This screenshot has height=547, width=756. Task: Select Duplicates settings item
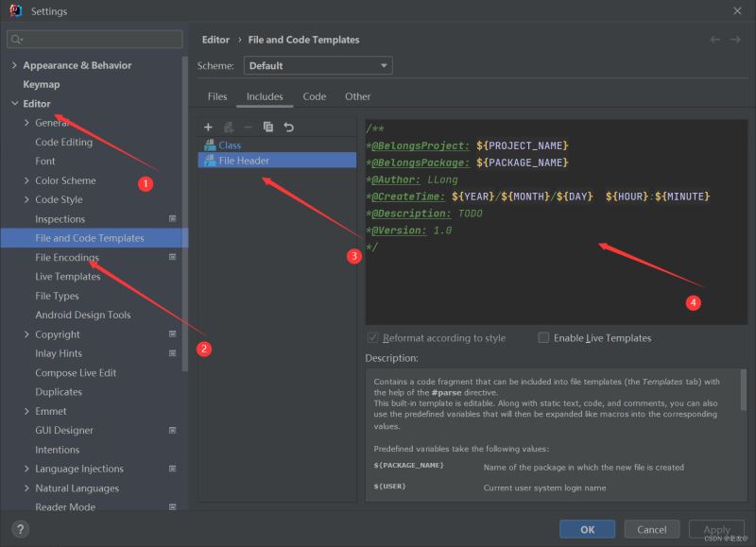[59, 392]
